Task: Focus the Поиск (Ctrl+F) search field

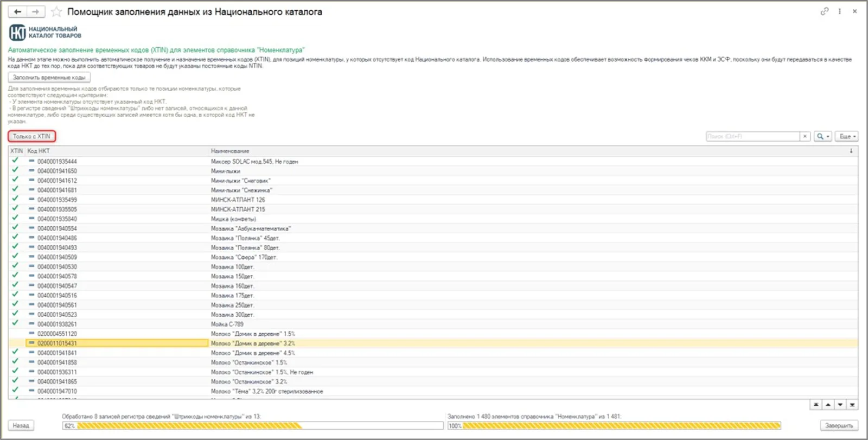Action: point(753,136)
